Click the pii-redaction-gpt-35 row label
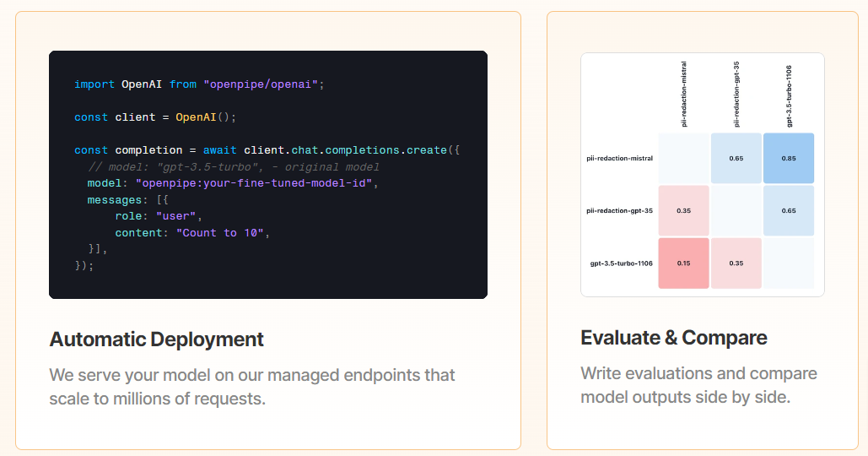The image size is (868, 456). point(619,210)
